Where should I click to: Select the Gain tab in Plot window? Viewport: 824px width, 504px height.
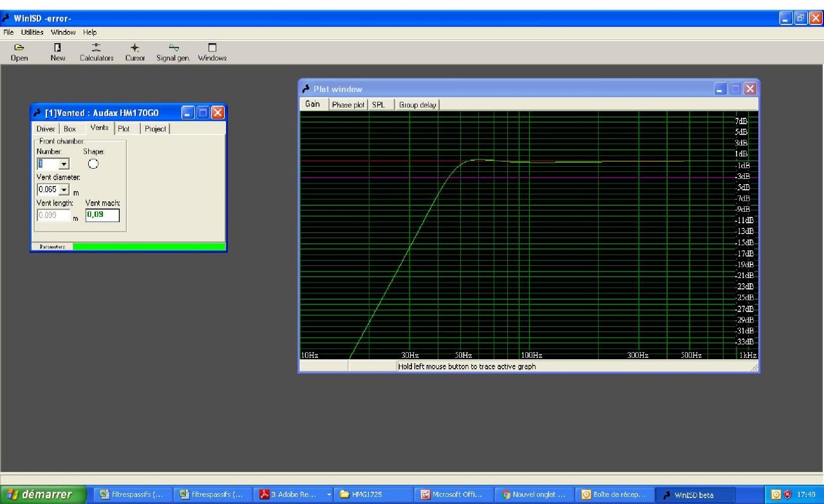click(x=313, y=104)
